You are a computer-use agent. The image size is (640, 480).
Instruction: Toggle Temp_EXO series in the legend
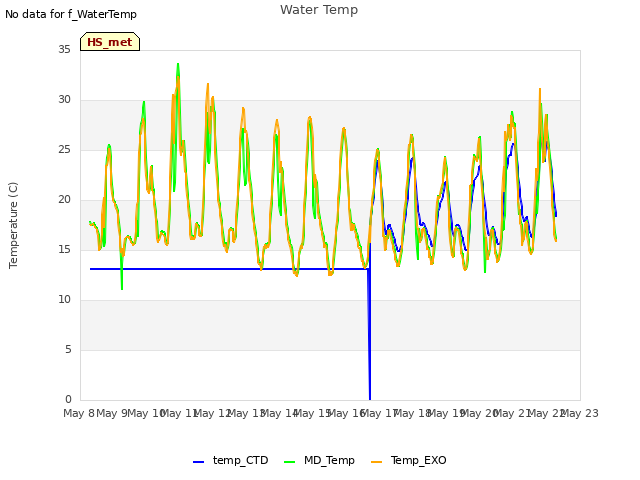pyautogui.click(x=409, y=460)
